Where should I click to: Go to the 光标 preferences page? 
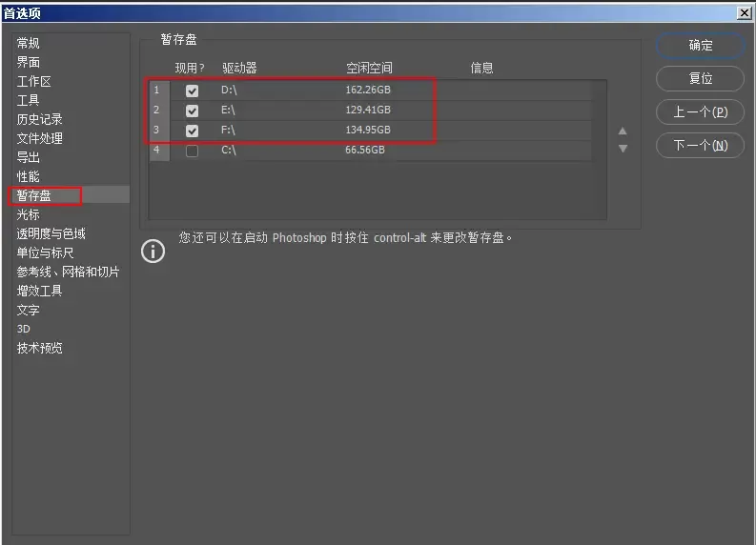29,214
